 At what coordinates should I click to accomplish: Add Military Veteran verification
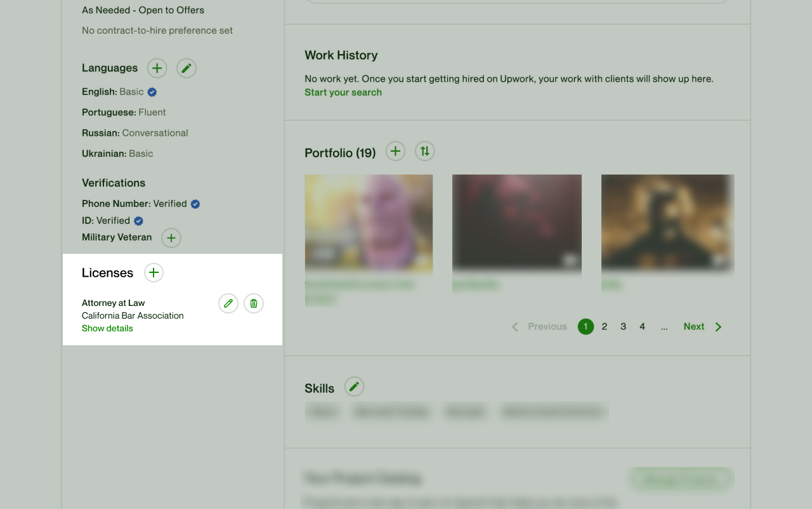171,238
